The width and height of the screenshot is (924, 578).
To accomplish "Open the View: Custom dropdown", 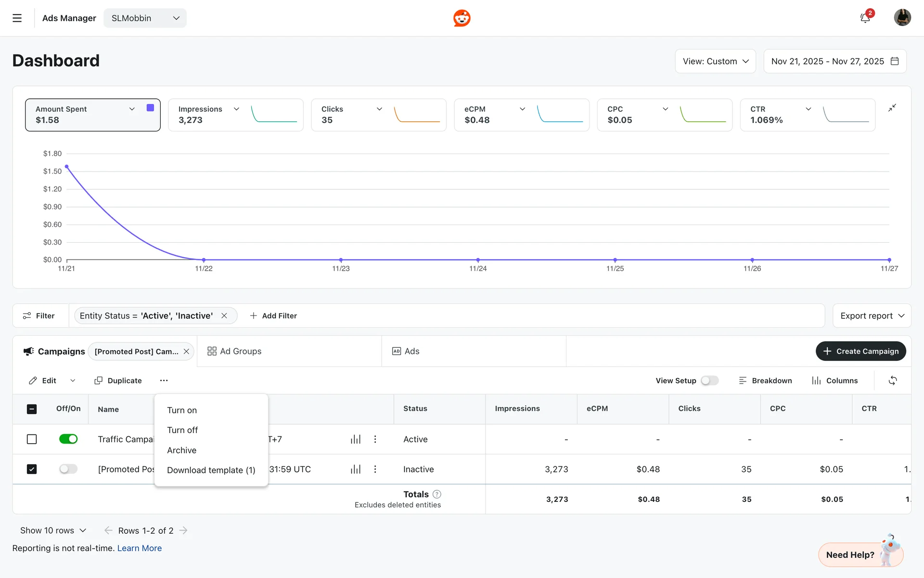I will pyautogui.click(x=715, y=61).
